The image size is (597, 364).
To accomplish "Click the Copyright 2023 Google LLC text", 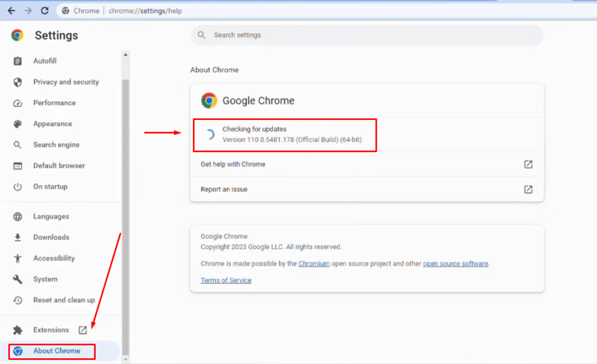I will pos(271,247).
